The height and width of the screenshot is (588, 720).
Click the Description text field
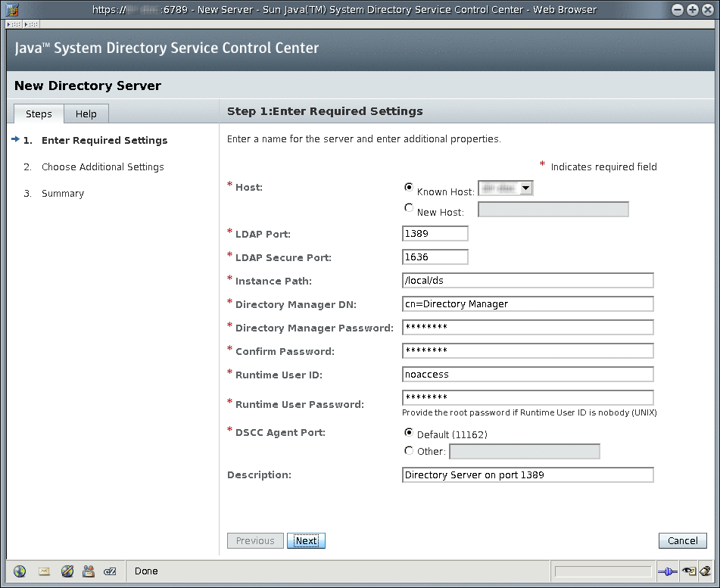pos(528,475)
